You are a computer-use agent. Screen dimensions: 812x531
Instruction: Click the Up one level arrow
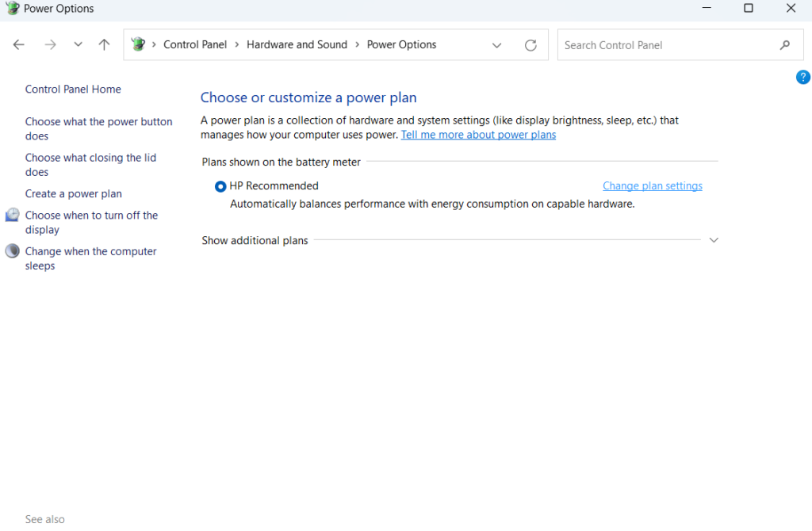click(x=104, y=45)
